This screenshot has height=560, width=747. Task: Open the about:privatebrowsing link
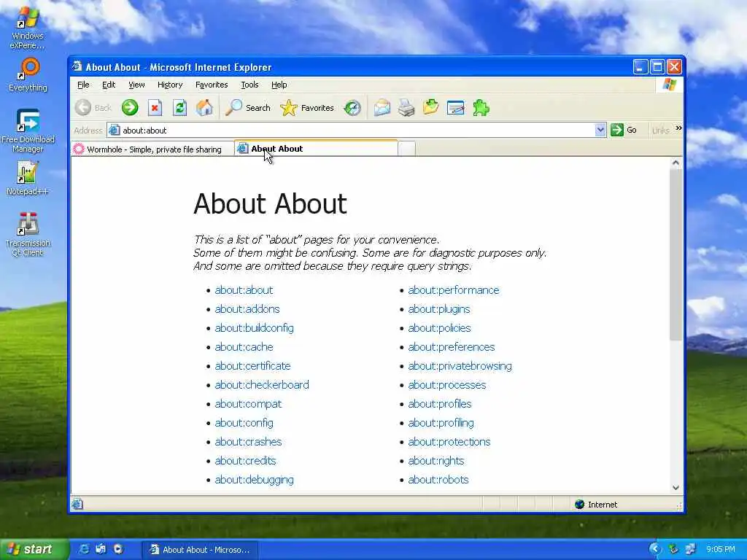click(x=460, y=366)
